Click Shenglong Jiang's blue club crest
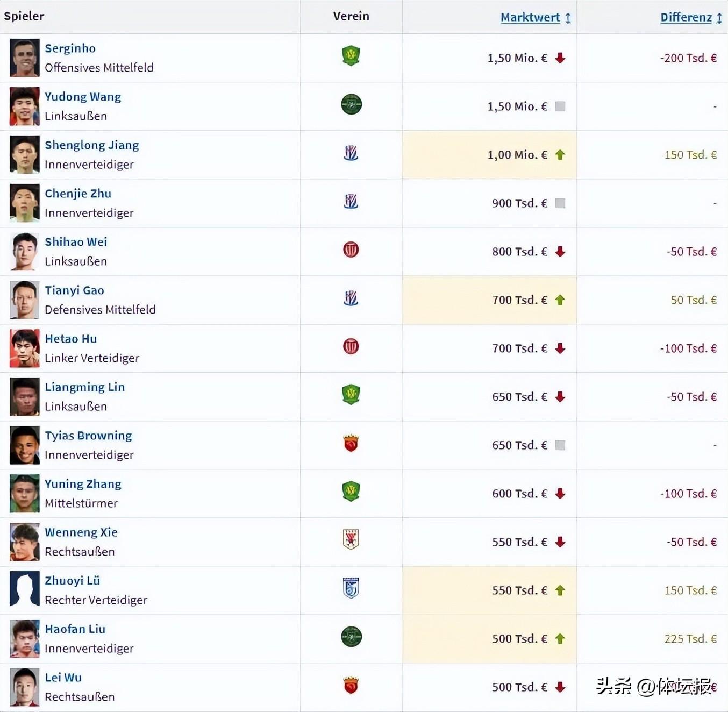Viewport: 728px width, 712px height. click(x=351, y=154)
